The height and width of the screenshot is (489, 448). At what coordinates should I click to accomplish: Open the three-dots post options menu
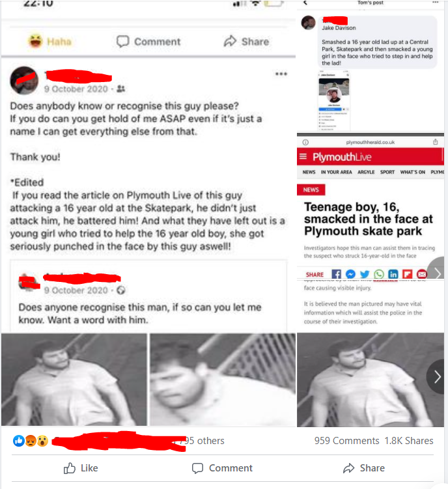pyautogui.click(x=281, y=74)
